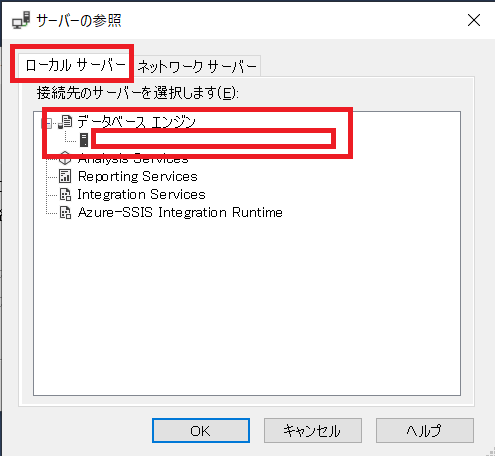Choose Integration Services tree item
Screen dimensions: 495x456
pyautogui.click(x=141, y=194)
